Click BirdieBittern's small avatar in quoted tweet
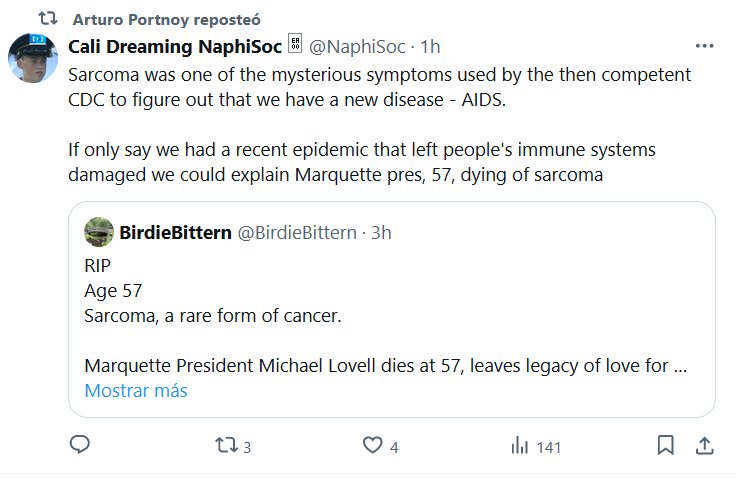Screen dimensions: 736x478 coord(99,232)
